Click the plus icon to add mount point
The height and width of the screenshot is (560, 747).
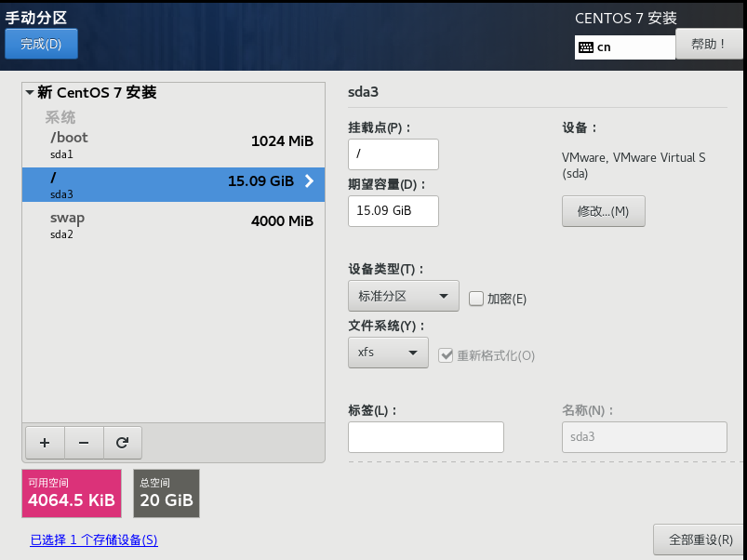45,443
